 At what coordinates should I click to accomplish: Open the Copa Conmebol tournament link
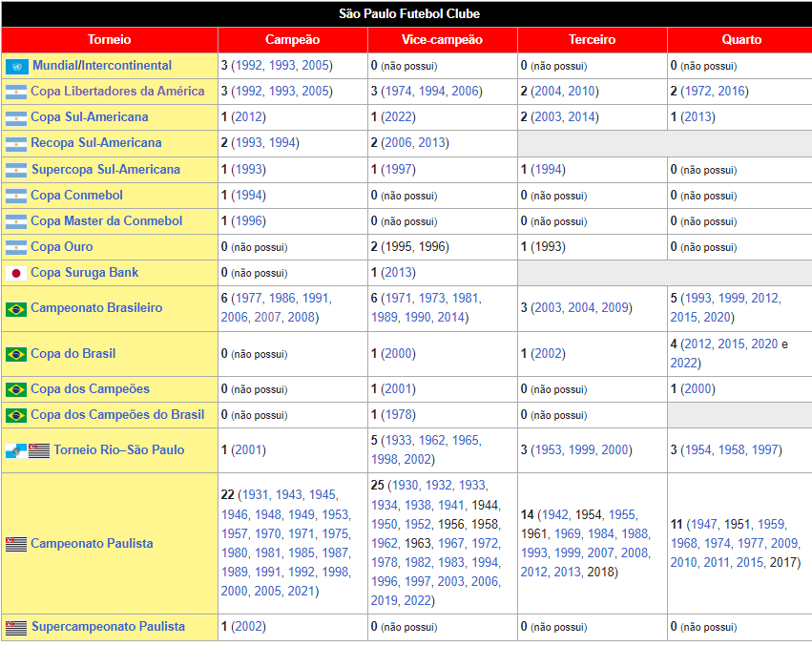click(76, 196)
